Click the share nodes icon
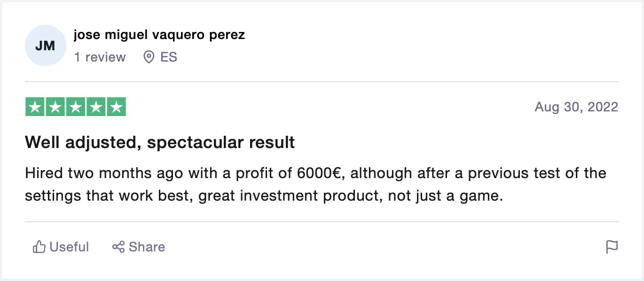644x281 pixels. pos(118,247)
